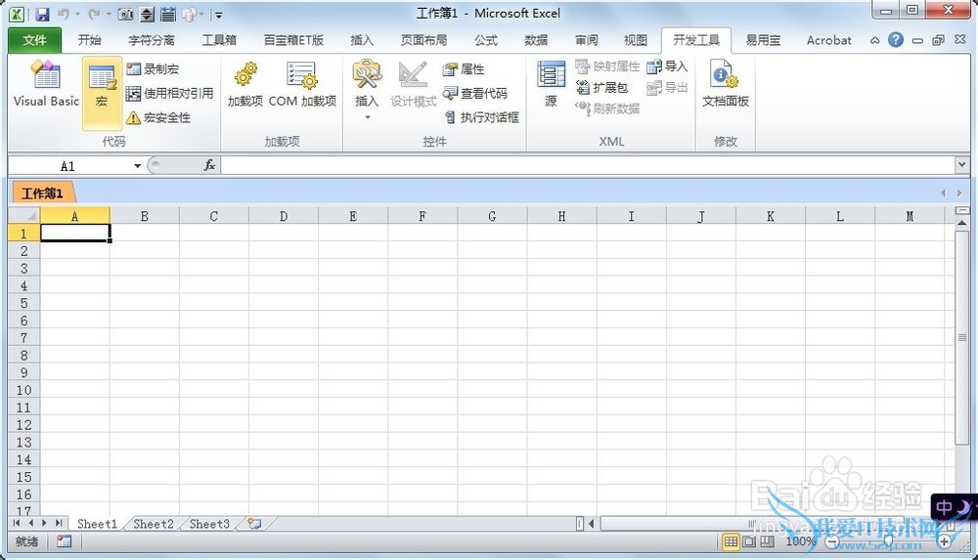978x560 pixels.
Task: Click horizontal scrollbar left arrow
Action: click(x=592, y=524)
